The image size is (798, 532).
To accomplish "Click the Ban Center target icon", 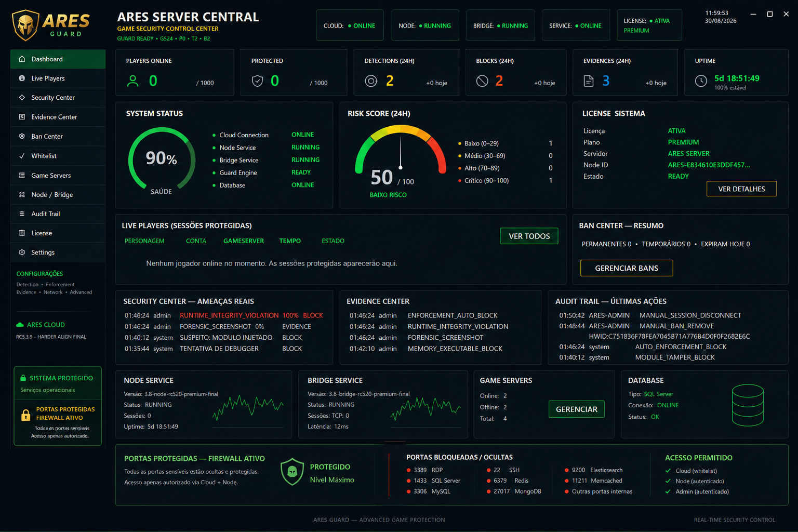I will (22, 136).
